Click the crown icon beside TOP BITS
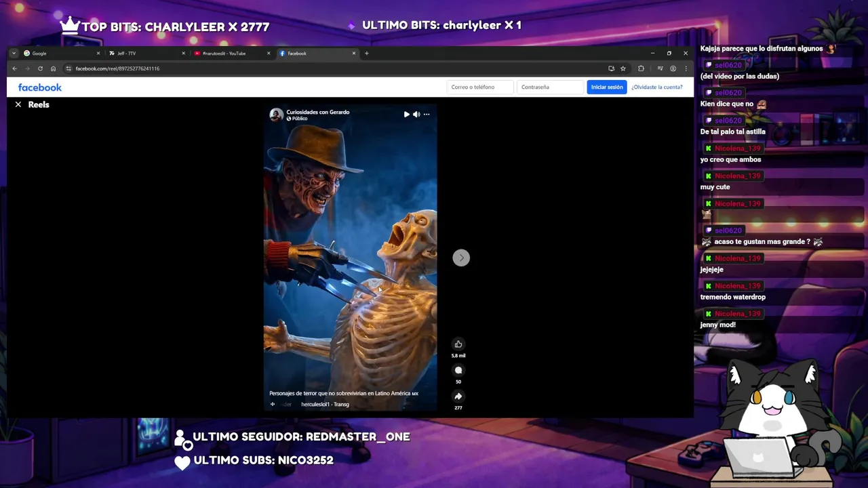 click(70, 26)
